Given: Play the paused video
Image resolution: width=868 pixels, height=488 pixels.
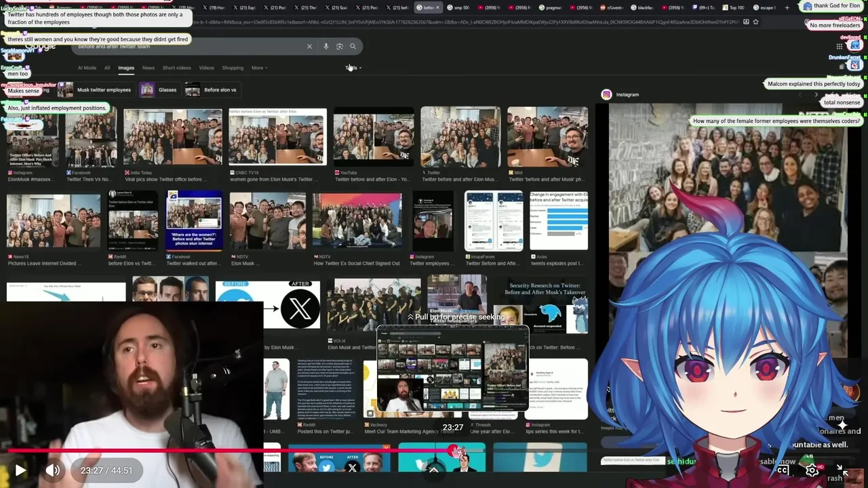Looking at the screenshot, I should 20,470.
